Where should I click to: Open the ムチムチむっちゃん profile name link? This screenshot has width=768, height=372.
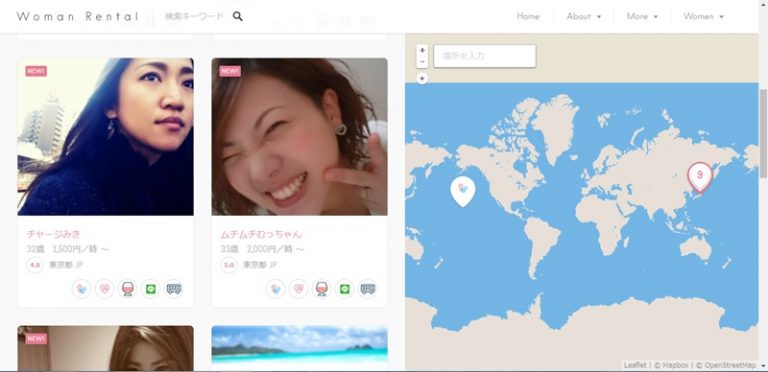pyautogui.click(x=261, y=234)
